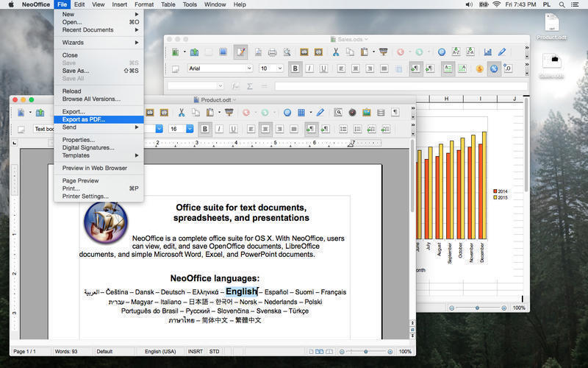Open the Insert Table icon in Writer toolbar
The width and height of the screenshot is (588, 368).
pyautogui.click(x=301, y=113)
